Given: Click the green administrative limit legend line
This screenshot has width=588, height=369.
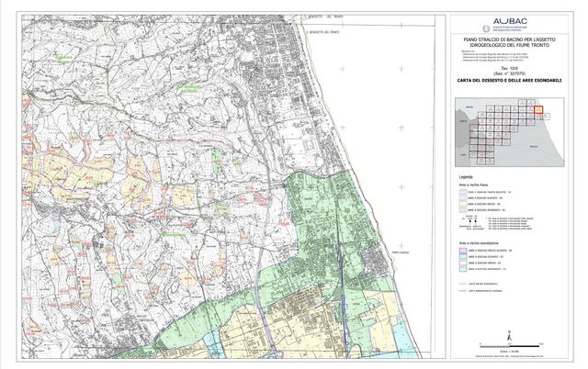Looking at the screenshot, I should (463, 291).
